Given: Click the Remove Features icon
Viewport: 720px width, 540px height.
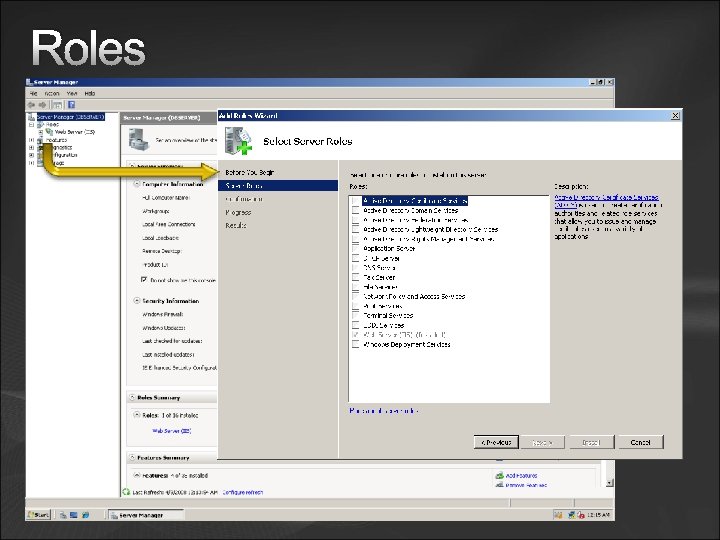Looking at the screenshot, I should coord(500,484).
